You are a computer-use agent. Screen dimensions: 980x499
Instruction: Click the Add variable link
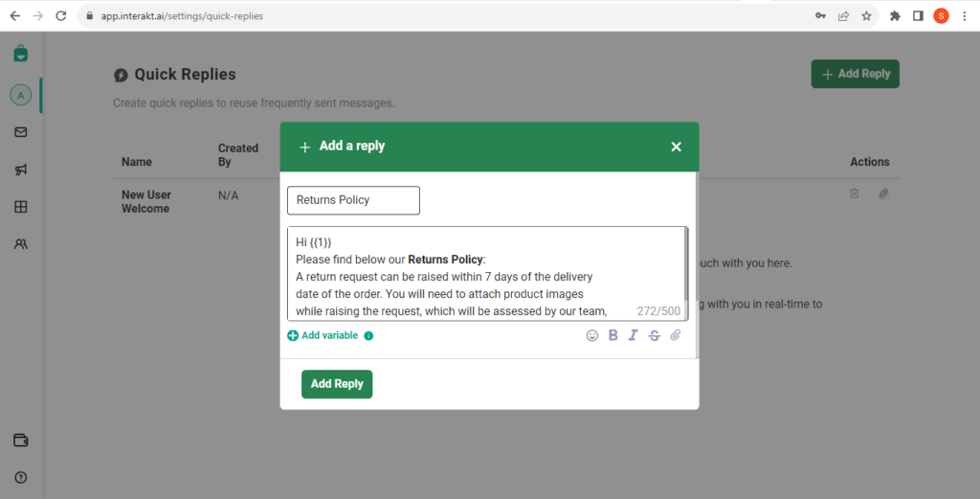tap(323, 335)
